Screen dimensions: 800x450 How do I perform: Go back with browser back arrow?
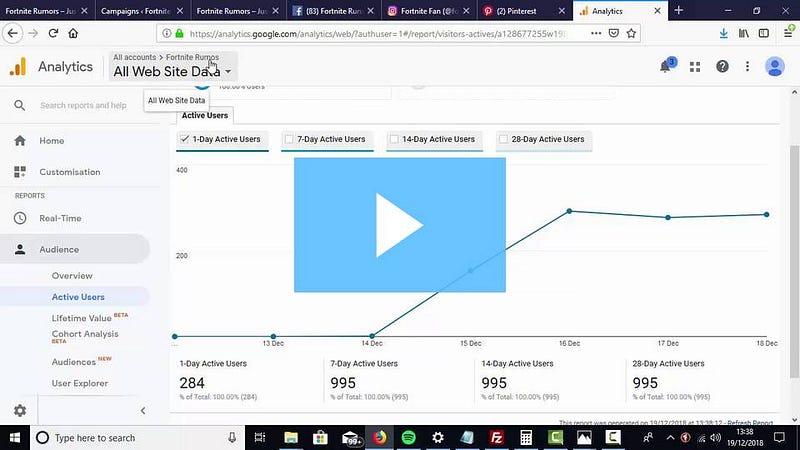tap(12, 33)
